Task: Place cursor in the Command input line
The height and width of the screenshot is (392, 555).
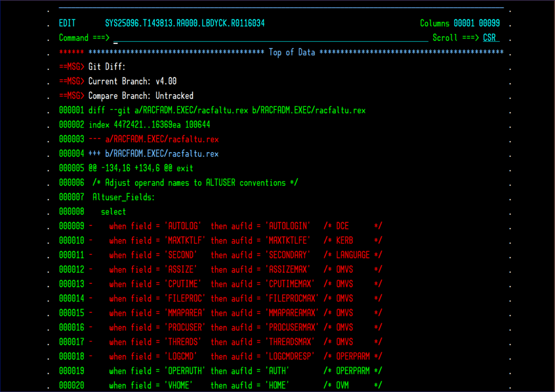Action: [233, 38]
